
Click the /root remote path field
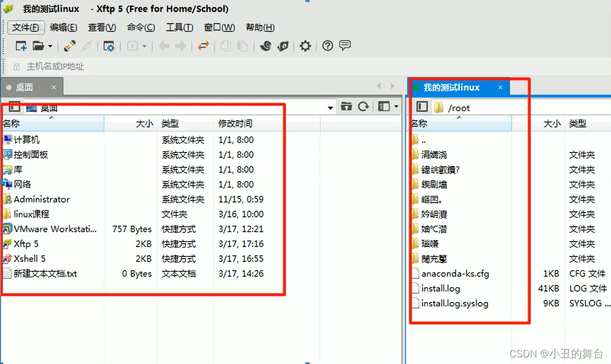tap(522, 108)
